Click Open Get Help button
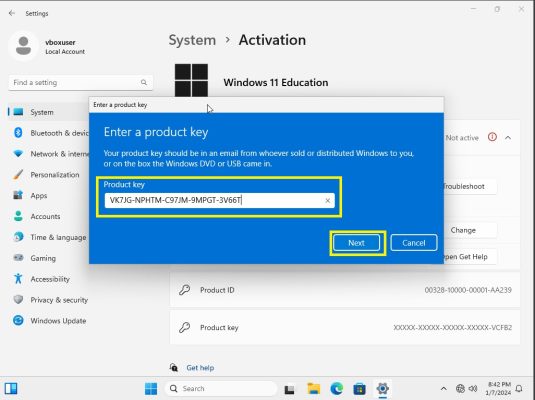This screenshot has width=535, height=400. tap(470, 257)
